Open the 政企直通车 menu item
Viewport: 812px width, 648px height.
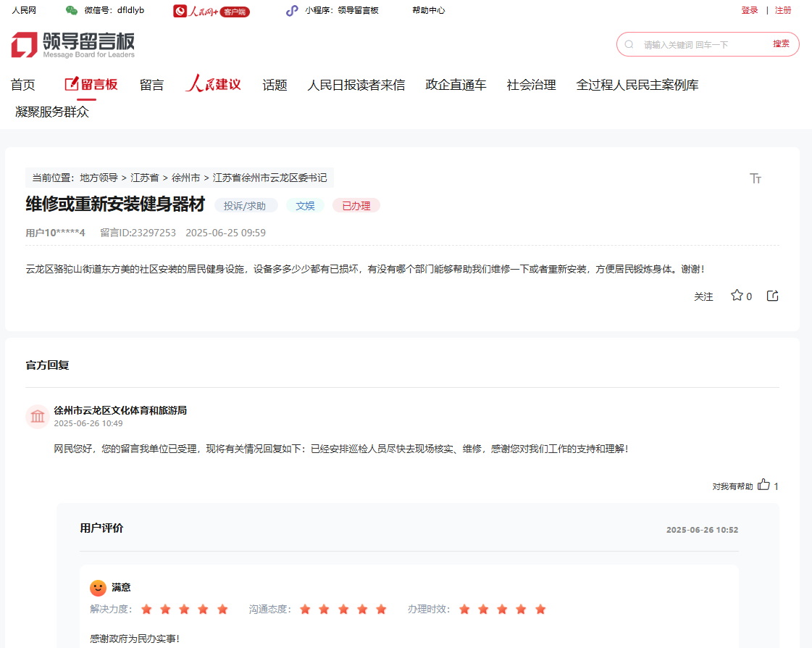point(455,85)
